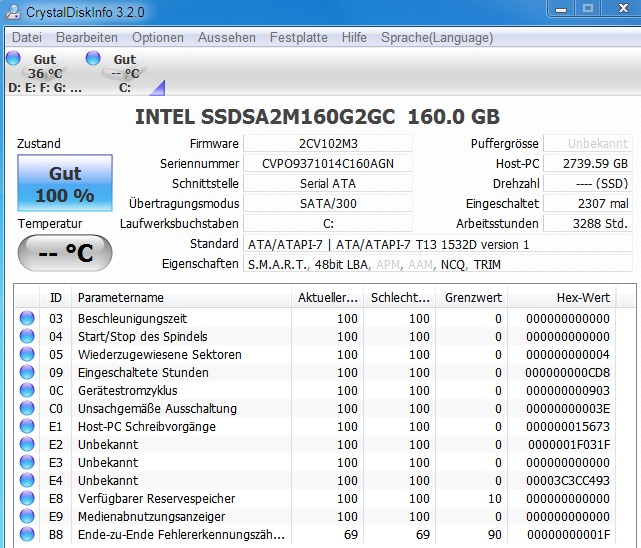Close the CrystalDiskInfo window
641x548 pixels.
pyautogui.click(x=622, y=8)
